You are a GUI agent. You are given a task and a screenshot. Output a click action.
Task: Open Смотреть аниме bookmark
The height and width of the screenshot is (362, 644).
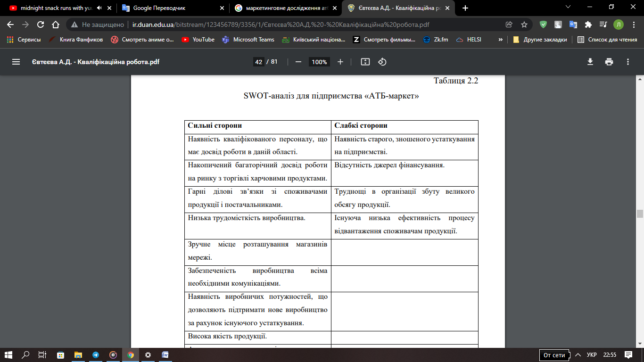click(x=142, y=40)
